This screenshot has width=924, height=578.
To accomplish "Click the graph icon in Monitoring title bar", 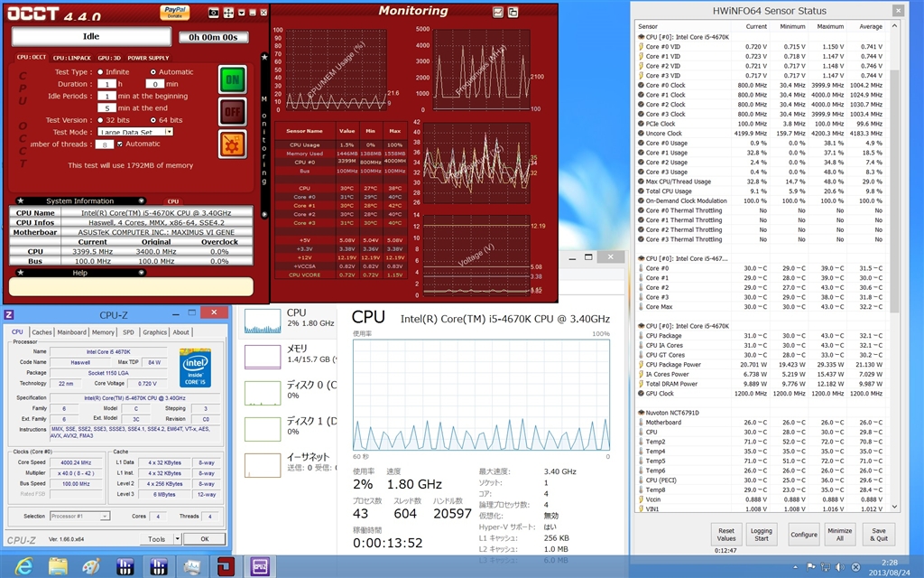I will coord(498,12).
